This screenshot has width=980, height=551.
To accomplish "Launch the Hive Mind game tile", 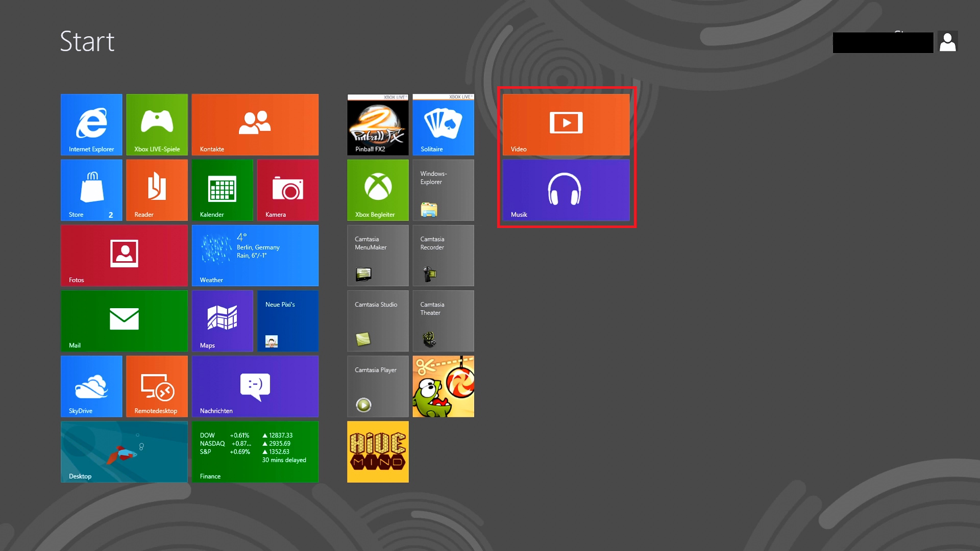I will click(378, 452).
